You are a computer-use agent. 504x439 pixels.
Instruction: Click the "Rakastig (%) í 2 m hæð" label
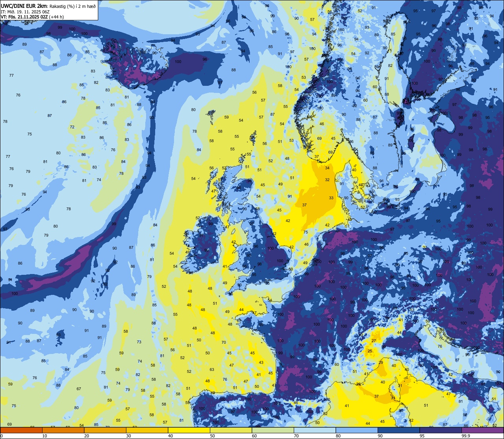(x=72, y=6)
